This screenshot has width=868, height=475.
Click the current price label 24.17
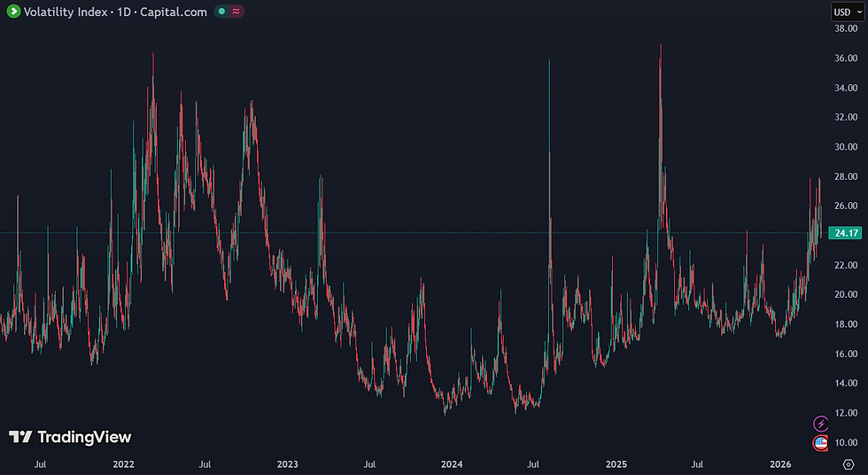tap(845, 233)
